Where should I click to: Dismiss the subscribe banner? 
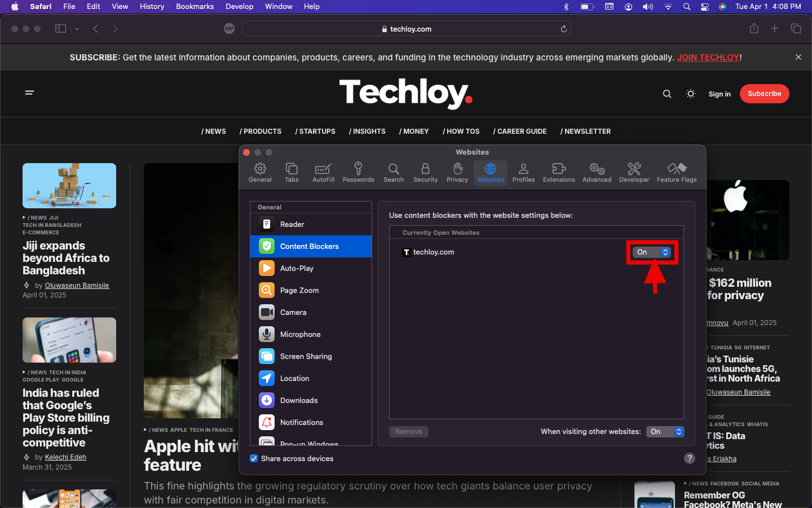[x=798, y=57]
